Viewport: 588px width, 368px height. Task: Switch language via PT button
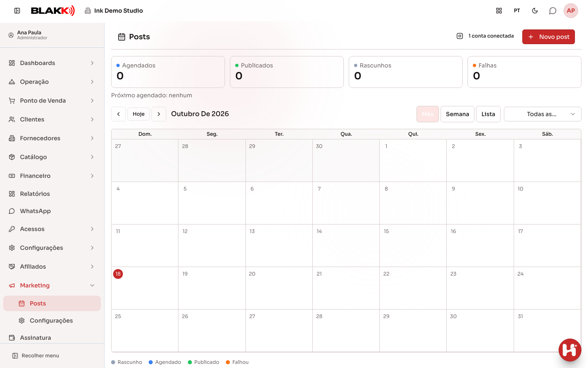(517, 11)
